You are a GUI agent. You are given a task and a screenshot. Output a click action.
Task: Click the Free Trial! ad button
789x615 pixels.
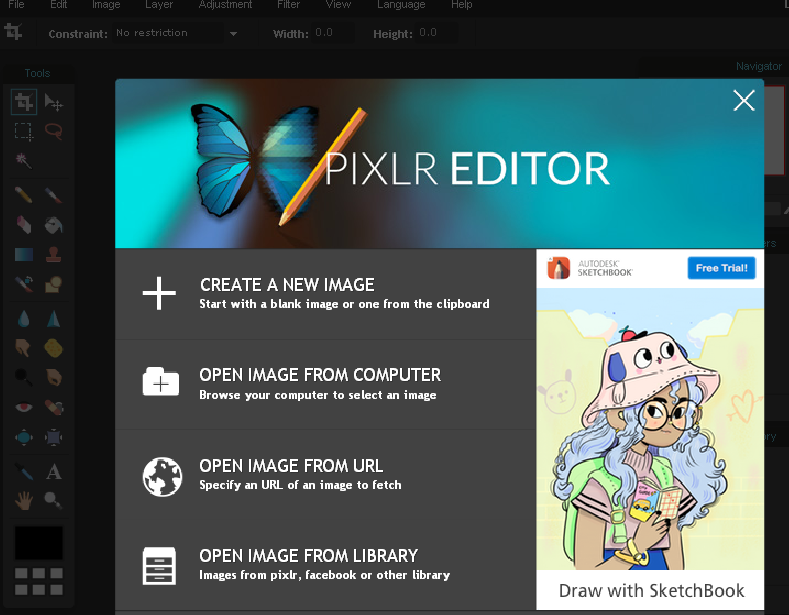[x=722, y=268]
